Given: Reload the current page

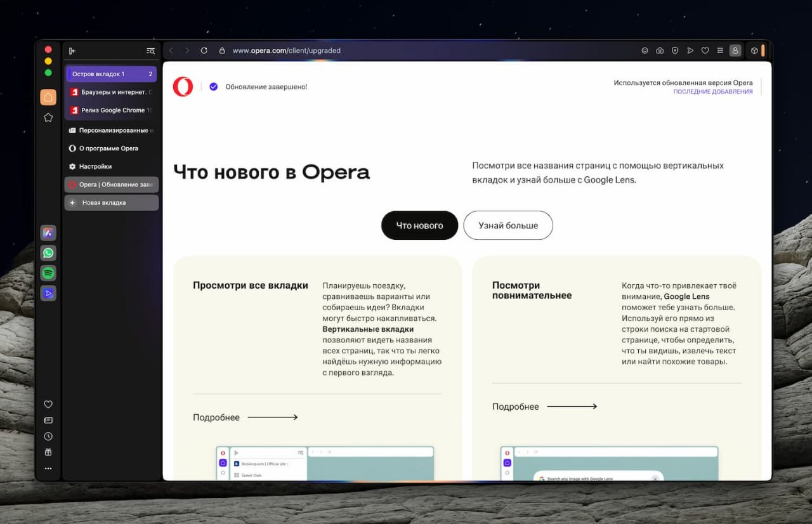Looking at the screenshot, I should coord(204,51).
